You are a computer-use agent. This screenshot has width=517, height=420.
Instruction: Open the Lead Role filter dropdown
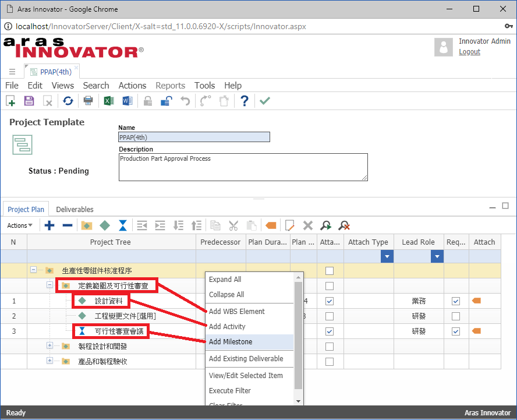coord(437,256)
